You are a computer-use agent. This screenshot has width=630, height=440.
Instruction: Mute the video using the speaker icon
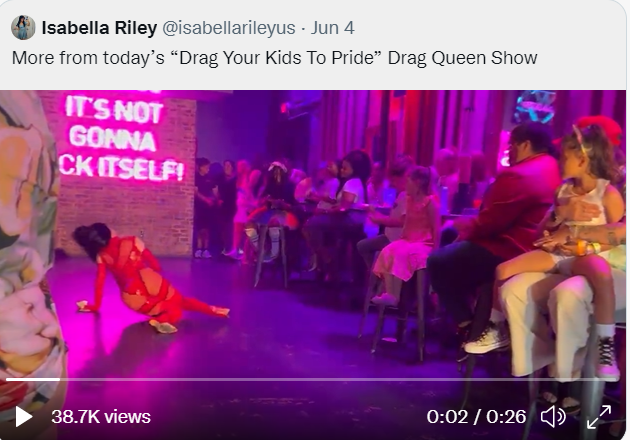(x=553, y=416)
